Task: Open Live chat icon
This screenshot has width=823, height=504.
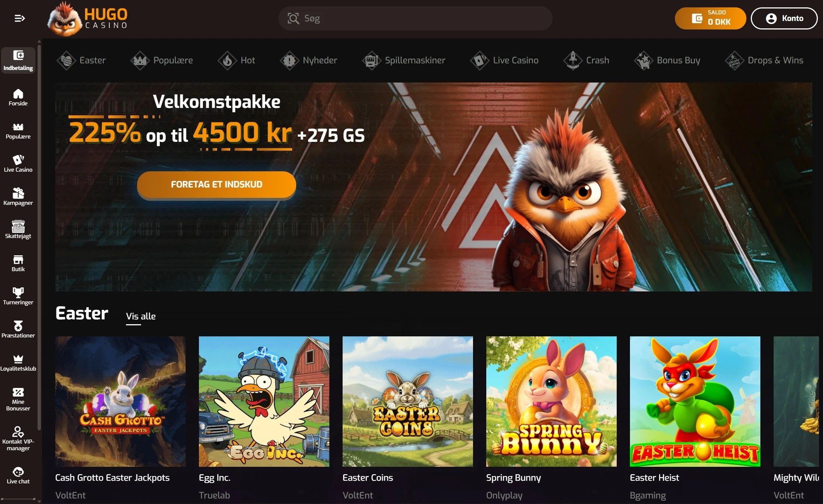Action: click(x=18, y=472)
